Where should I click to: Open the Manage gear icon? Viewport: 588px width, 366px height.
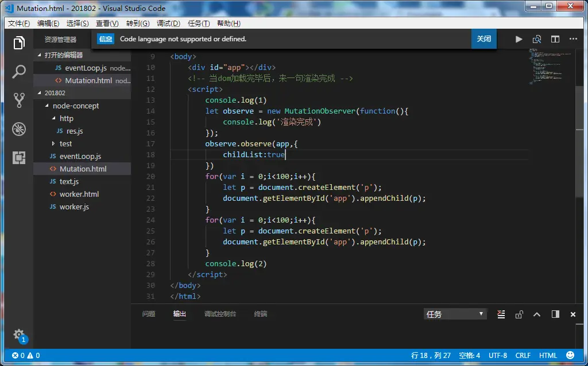[x=19, y=334]
